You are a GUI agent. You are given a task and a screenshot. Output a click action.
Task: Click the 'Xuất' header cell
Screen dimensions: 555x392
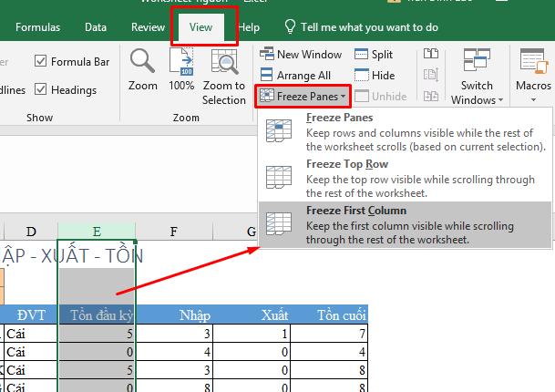tap(252, 315)
